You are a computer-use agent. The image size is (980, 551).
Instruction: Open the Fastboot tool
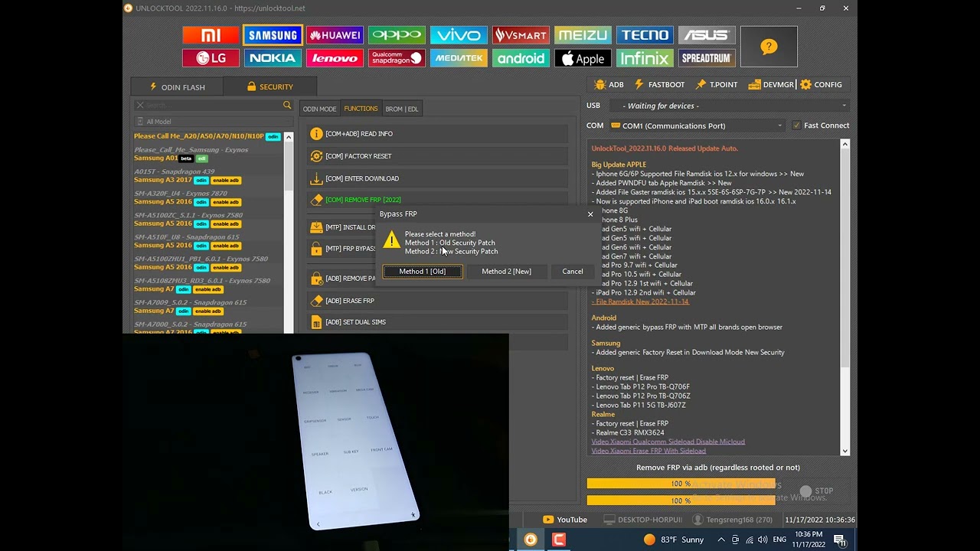point(659,85)
